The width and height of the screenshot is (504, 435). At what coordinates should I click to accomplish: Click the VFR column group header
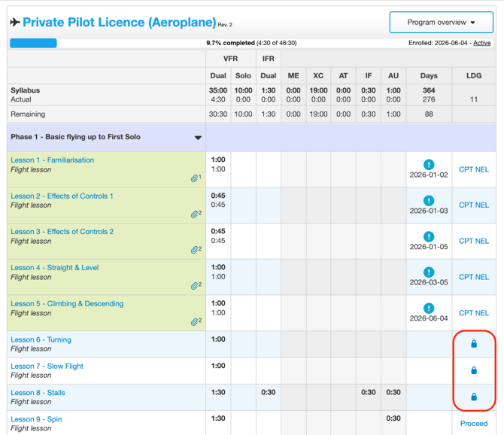(x=230, y=59)
